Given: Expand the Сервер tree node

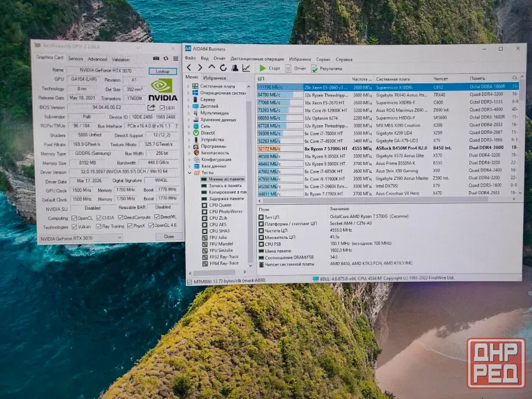Looking at the screenshot, I should point(188,100).
